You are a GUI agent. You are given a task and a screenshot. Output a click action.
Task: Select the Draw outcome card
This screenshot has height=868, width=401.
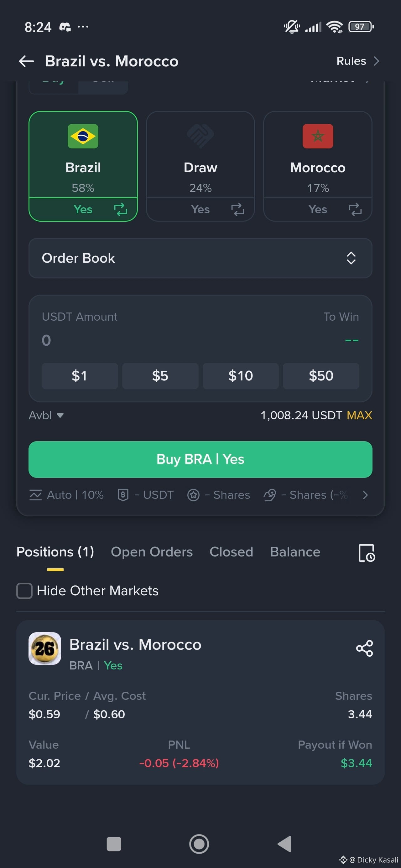(200, 166)
